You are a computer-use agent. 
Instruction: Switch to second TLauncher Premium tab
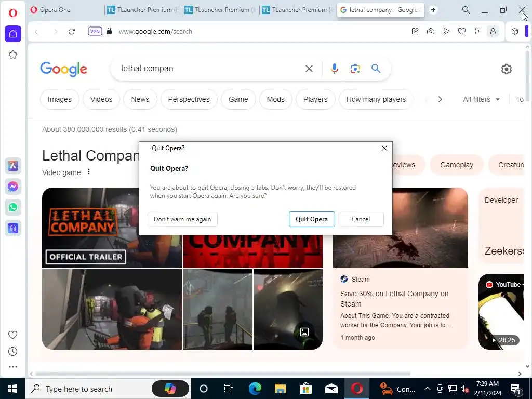pyautogui.click(x=221, y=10)
